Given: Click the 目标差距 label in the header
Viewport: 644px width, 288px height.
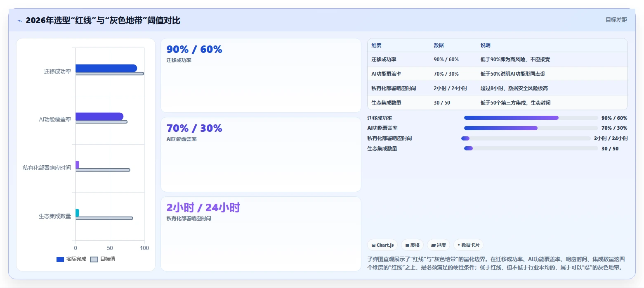Looking at the screenshot, I should pos(616,20).
